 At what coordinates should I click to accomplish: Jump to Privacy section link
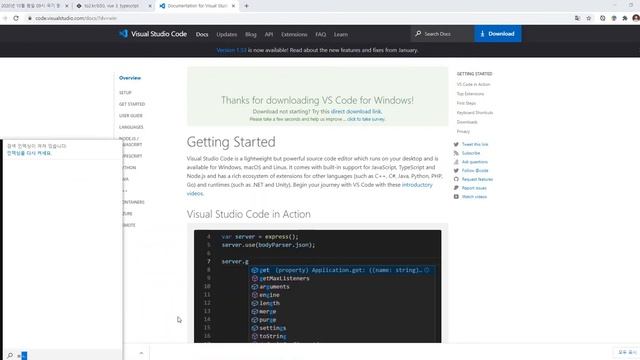(463, 131)
